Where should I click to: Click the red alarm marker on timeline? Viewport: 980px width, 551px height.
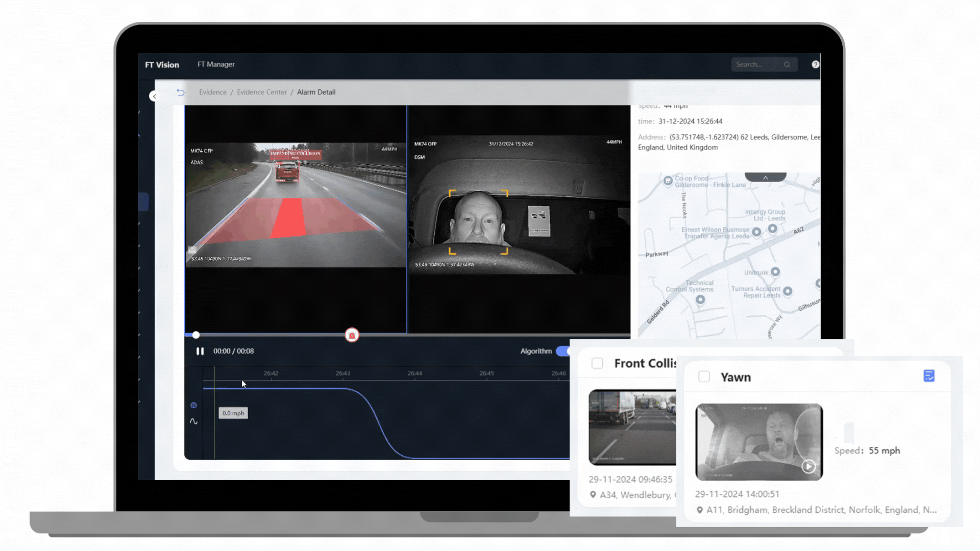click(x=352, y=335)
